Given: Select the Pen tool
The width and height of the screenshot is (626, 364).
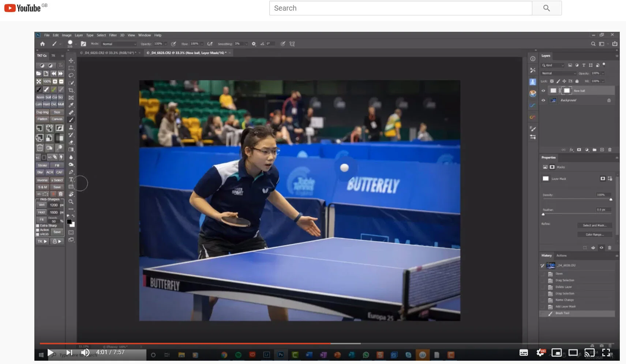Looking at the screenshot, I should (71, 172).
